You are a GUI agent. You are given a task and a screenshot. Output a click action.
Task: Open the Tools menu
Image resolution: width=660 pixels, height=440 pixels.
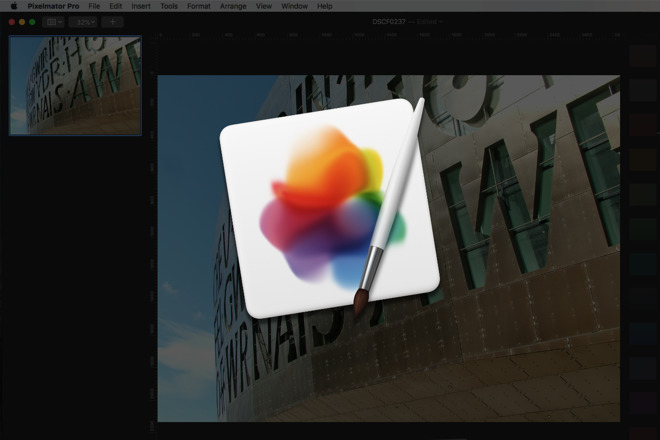point(169,6)
